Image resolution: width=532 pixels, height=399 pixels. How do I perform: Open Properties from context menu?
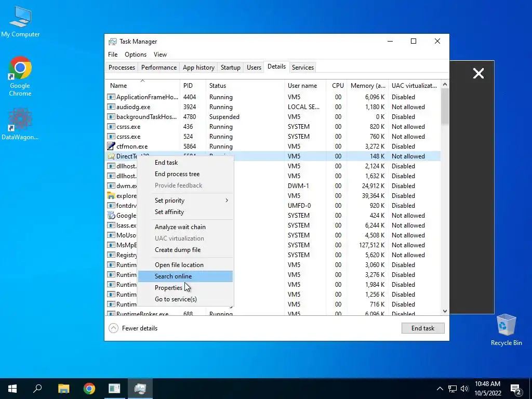[185, 288]
